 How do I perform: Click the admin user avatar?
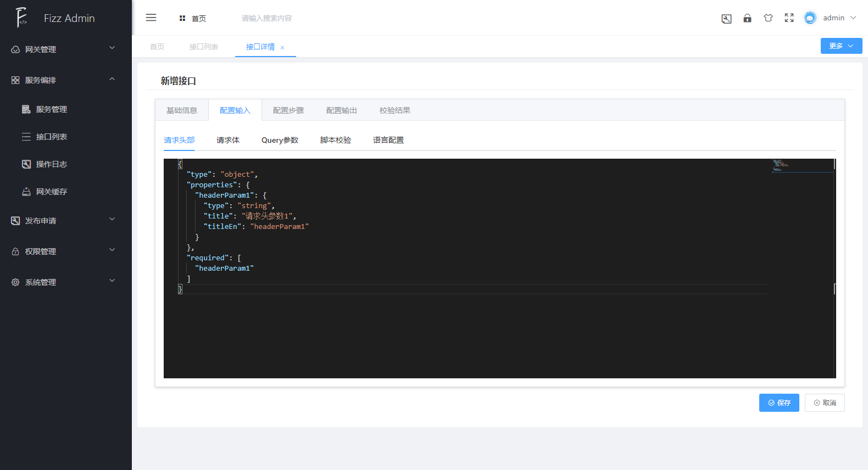click(x=810, y=18)
